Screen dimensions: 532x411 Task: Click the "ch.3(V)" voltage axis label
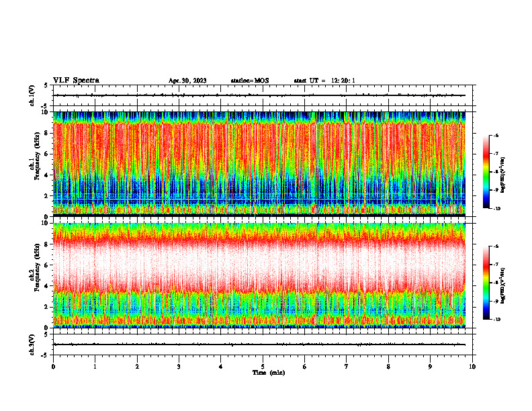click(32, 345)
